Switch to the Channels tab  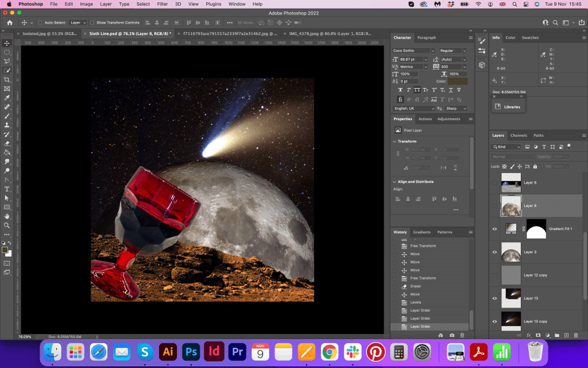click(x=519, y=136)
